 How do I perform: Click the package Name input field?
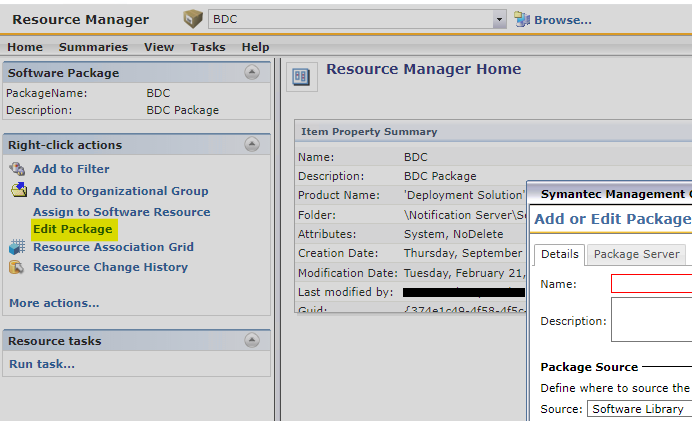[651, 284]
